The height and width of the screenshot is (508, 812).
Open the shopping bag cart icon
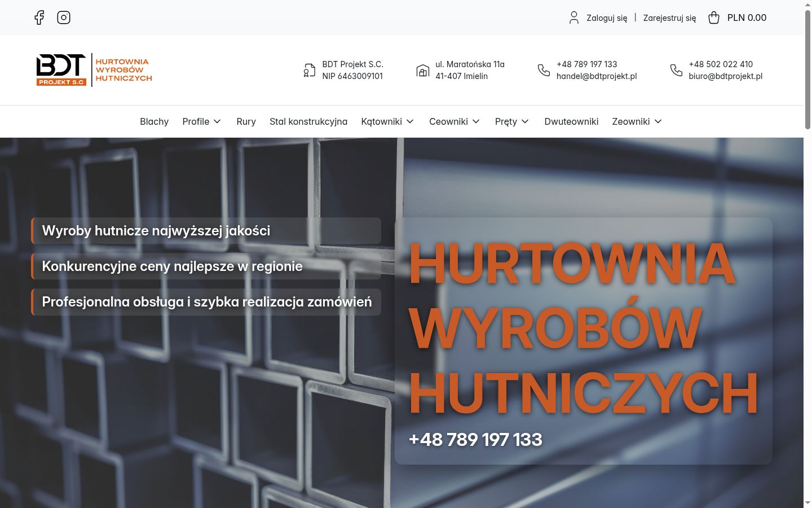click(x=714, y=17)
